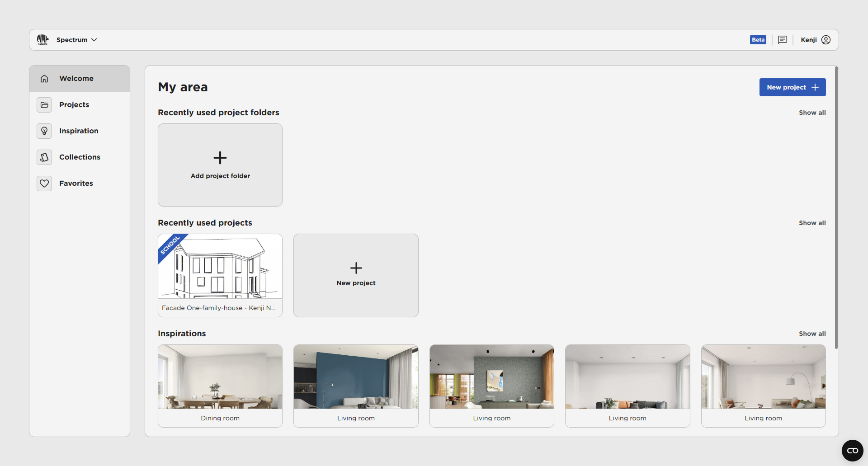Click the Collections swatch icon

pyautogui.click(x=44, y=157)
